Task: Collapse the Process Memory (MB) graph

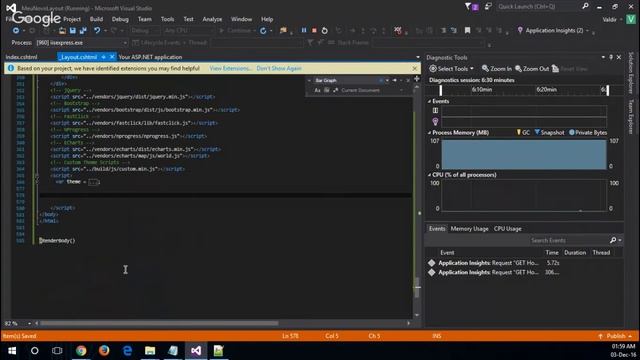Action: click(x=429, y=133)
